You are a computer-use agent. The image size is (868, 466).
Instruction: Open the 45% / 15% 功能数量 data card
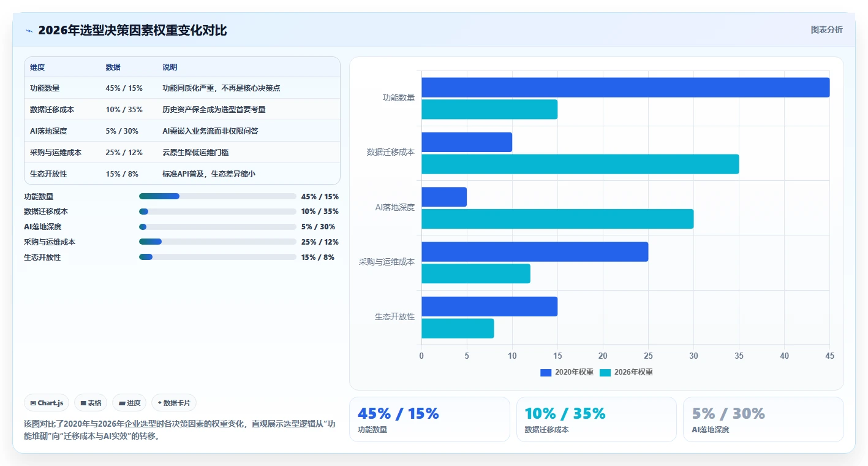pyautogui.click(x=429, y=419)
